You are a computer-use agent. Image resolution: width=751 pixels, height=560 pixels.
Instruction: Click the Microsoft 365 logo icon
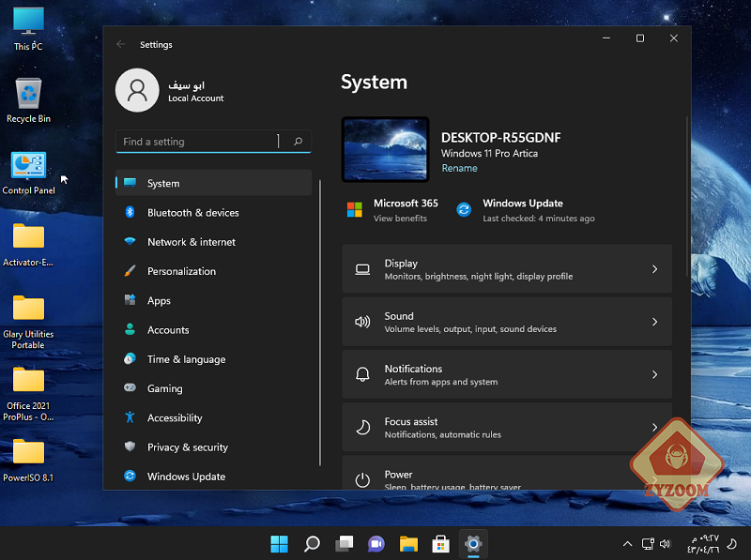355,209
